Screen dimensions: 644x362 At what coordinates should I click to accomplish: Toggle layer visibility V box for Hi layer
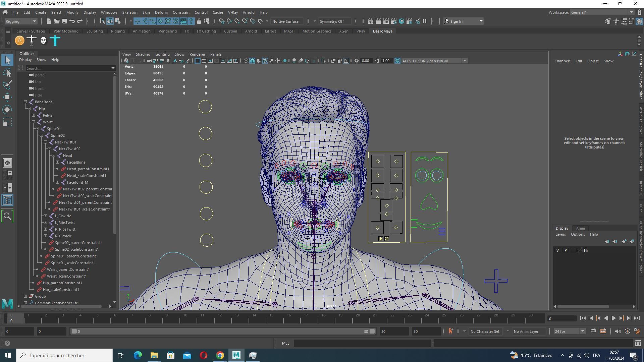coord(557,250)
